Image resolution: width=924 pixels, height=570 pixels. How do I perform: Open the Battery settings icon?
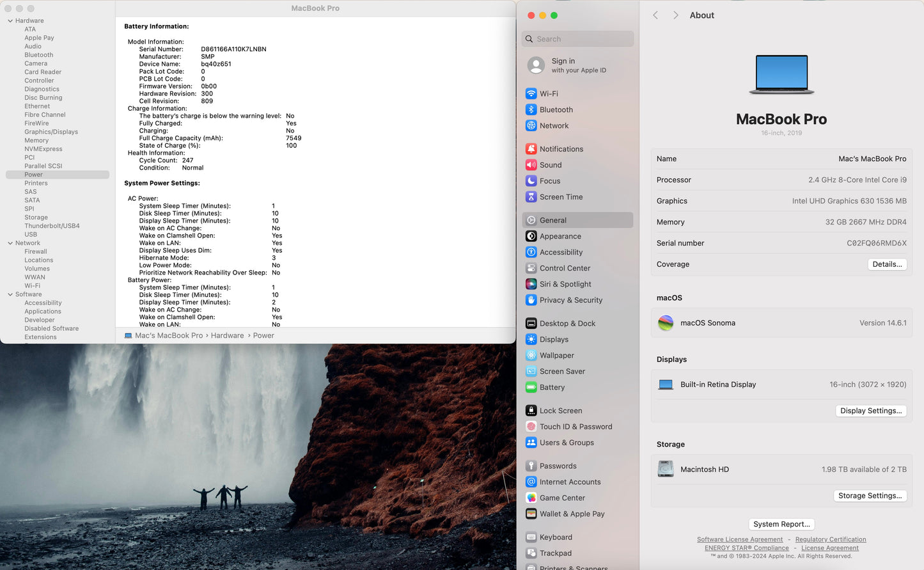point(531,387)
